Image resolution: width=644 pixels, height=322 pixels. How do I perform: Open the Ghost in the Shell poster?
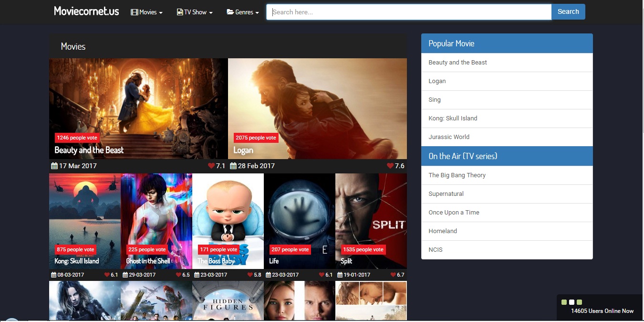point(156,221)
